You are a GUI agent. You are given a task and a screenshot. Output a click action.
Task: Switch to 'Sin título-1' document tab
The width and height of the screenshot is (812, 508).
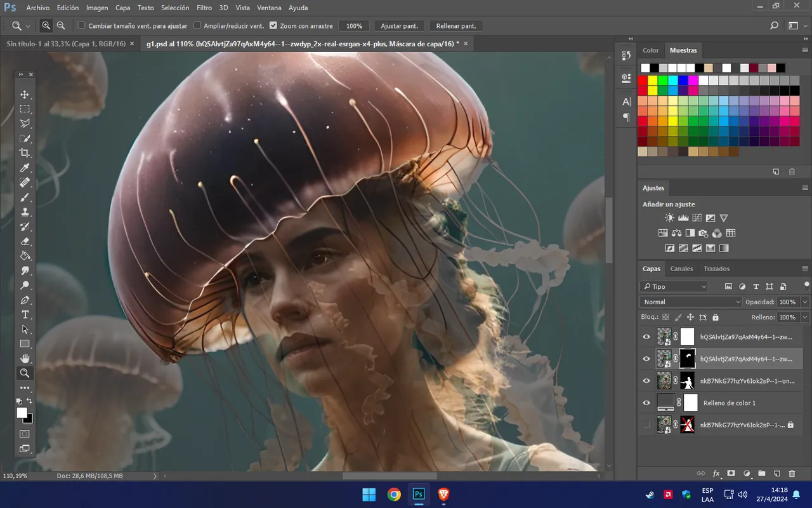[x=65, y=44]
